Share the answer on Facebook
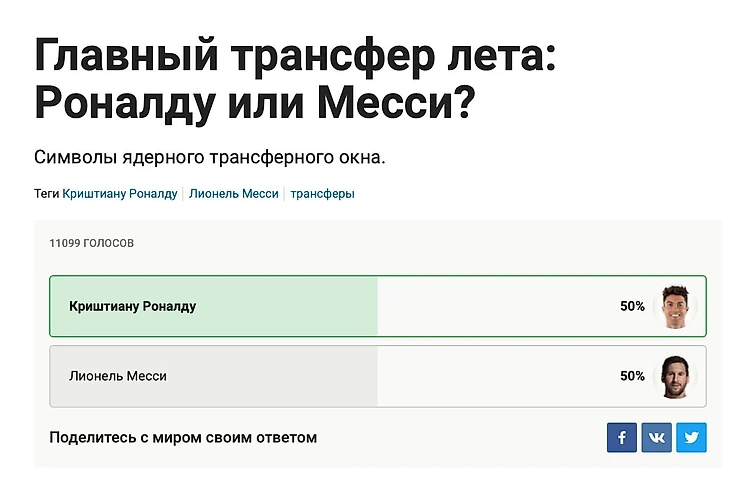Screen dimensions: 730x484 [622, 437]
